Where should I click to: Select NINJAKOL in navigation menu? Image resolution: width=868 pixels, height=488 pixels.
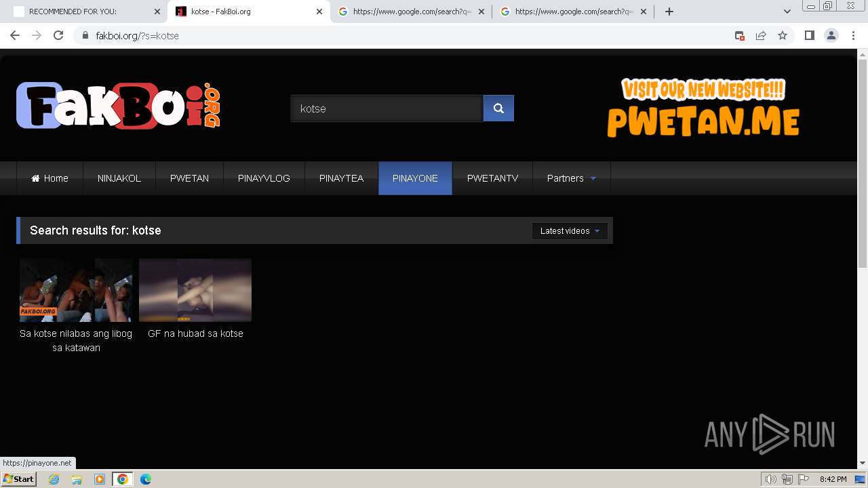119,178
